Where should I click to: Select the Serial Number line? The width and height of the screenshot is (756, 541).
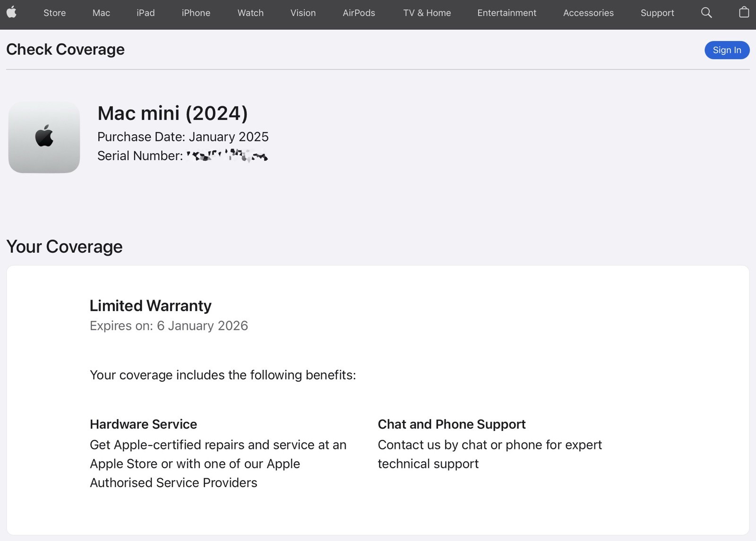(x=183, y=155)
